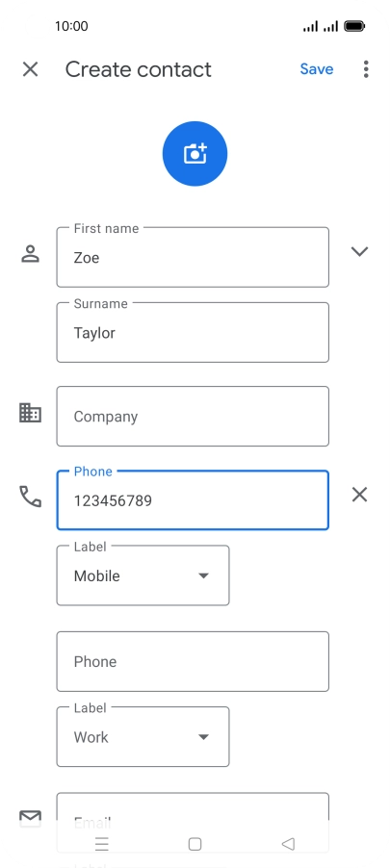Tap the add contact photo camera icon
Image resolution: width=390 pixels, height=868 pixels.
195,154
